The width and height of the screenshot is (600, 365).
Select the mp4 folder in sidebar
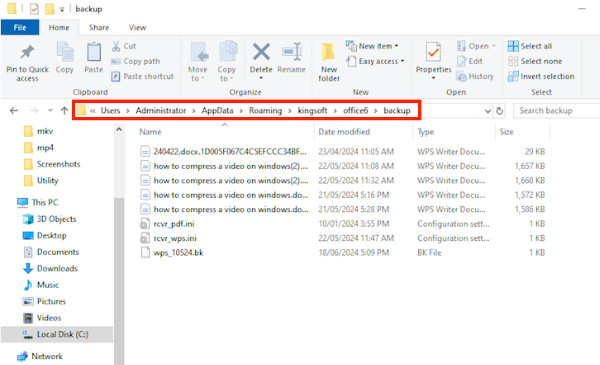(39, 148)
